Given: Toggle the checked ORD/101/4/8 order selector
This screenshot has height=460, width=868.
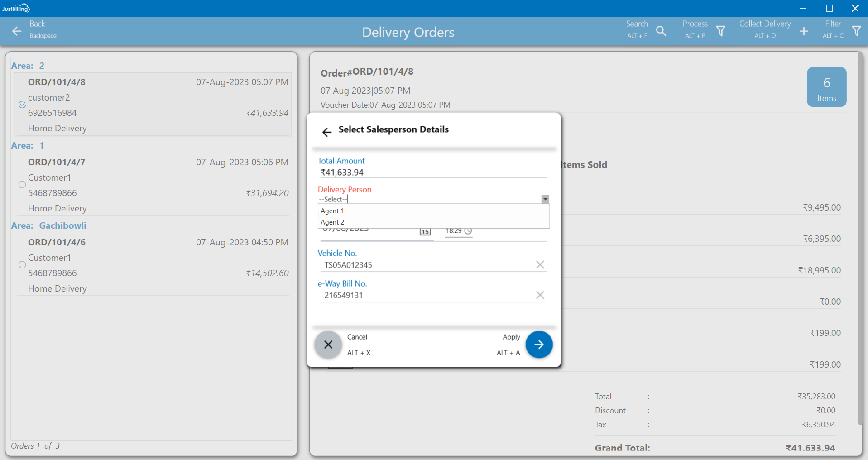Looking at the screenshot, I should pos(22,105).
